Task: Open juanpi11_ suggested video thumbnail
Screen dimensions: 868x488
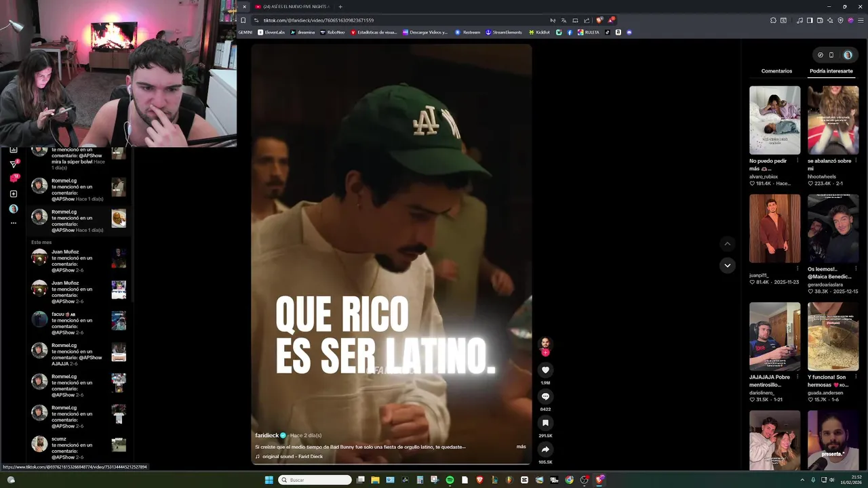Action: point(774,228)
